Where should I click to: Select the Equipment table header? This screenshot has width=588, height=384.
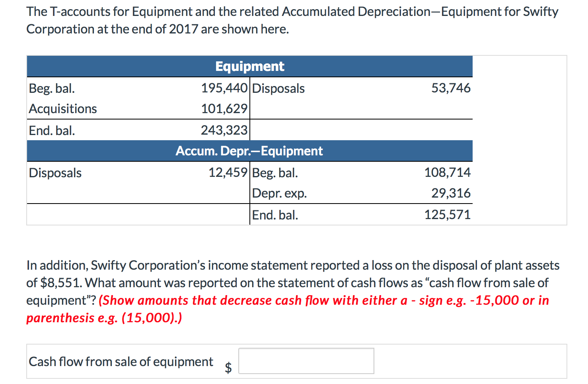point(249,66)
